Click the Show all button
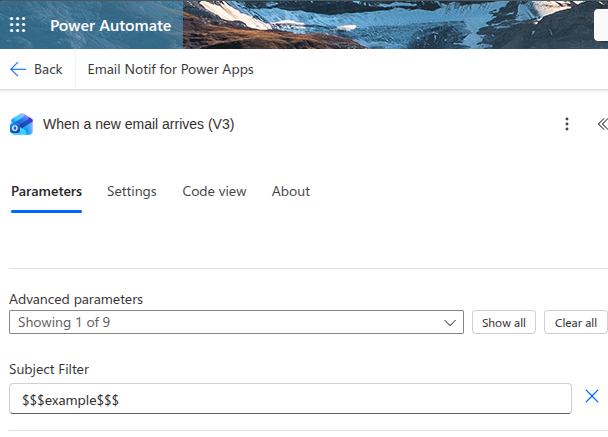 (503, 323)
